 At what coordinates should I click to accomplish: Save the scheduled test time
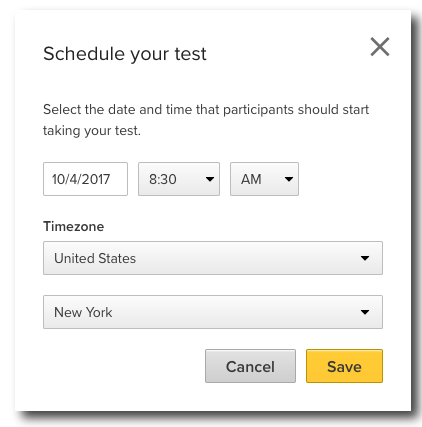[x=344, y=366]
